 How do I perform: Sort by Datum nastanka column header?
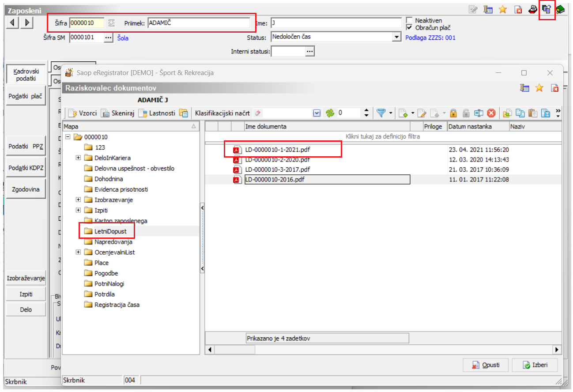(x=478, y=127)
